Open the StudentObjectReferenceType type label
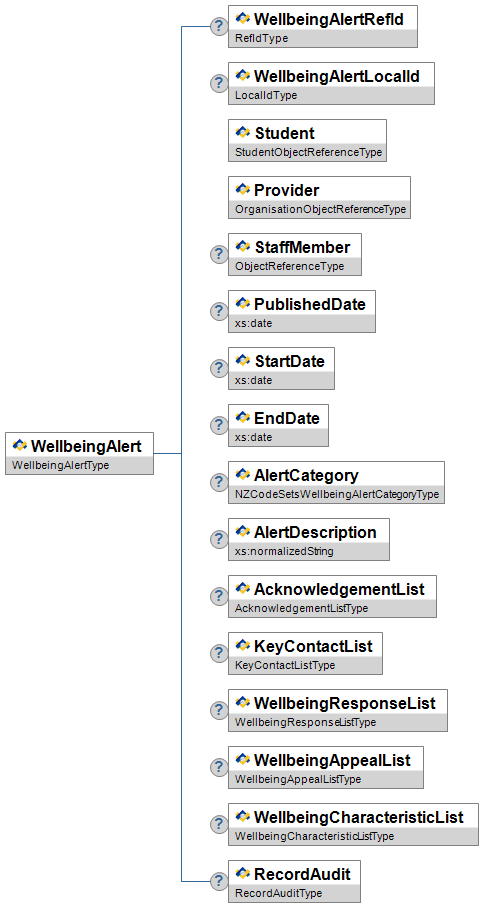This screenshot has height=907, width=501. (x=308, y=152)
